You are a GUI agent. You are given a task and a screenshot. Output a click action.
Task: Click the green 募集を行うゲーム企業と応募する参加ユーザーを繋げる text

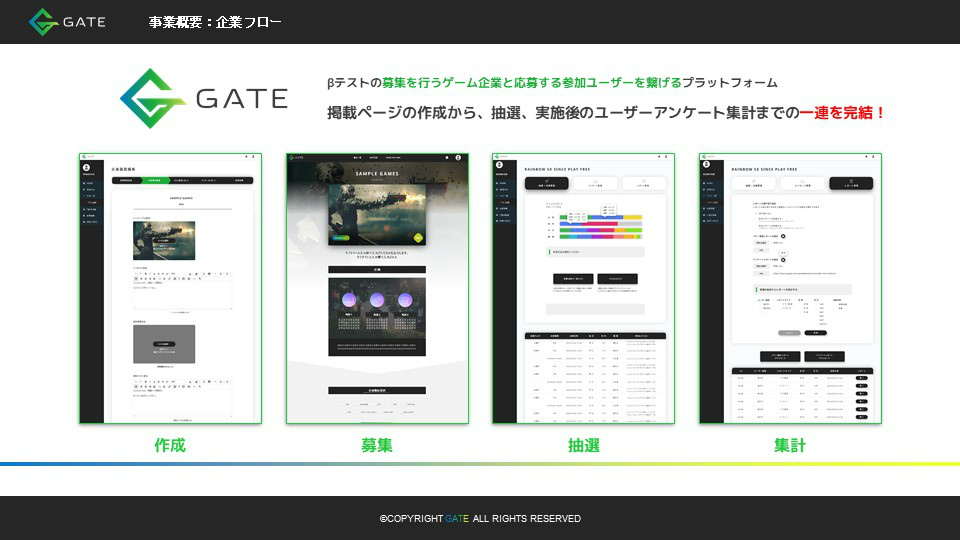tap(531, 83)
